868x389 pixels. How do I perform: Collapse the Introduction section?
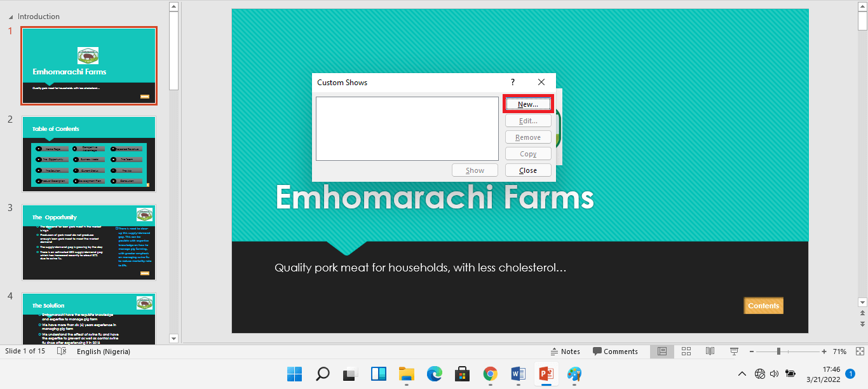11,17
